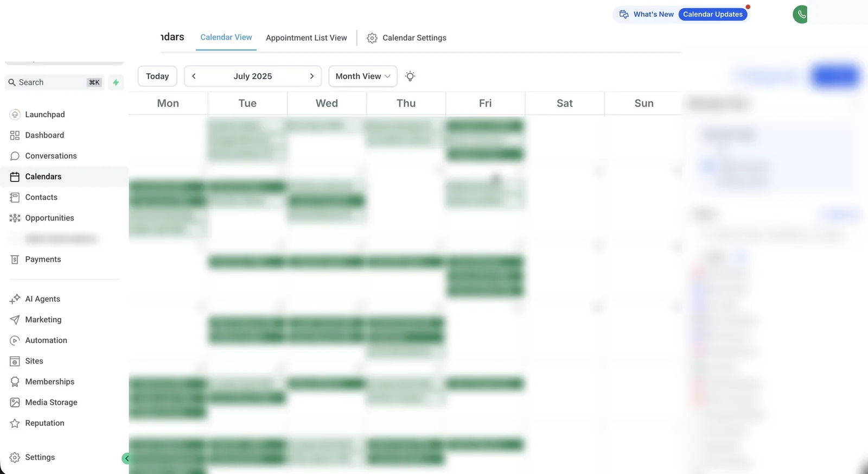Open the Opportunities icon

tap(15, 218)
